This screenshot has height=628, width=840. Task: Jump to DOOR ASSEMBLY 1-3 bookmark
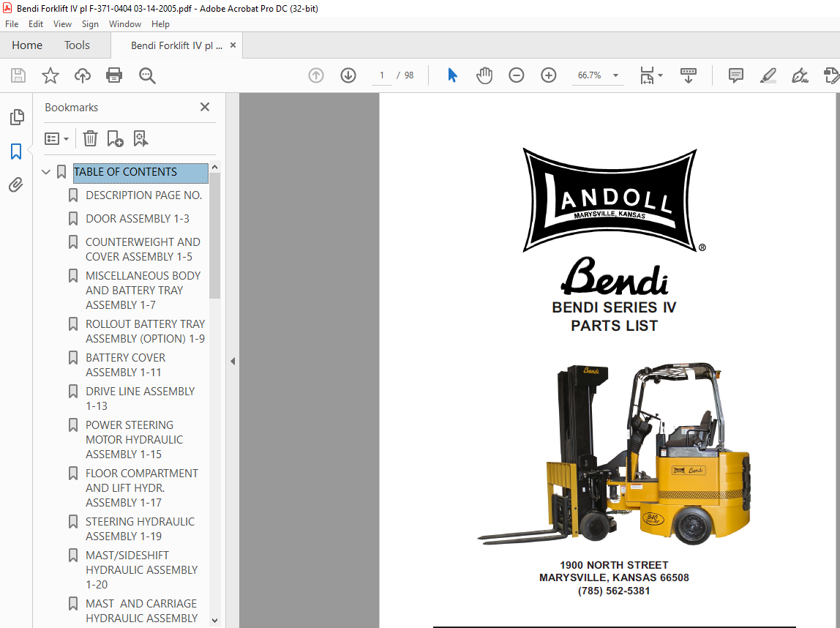pos(137,219)
